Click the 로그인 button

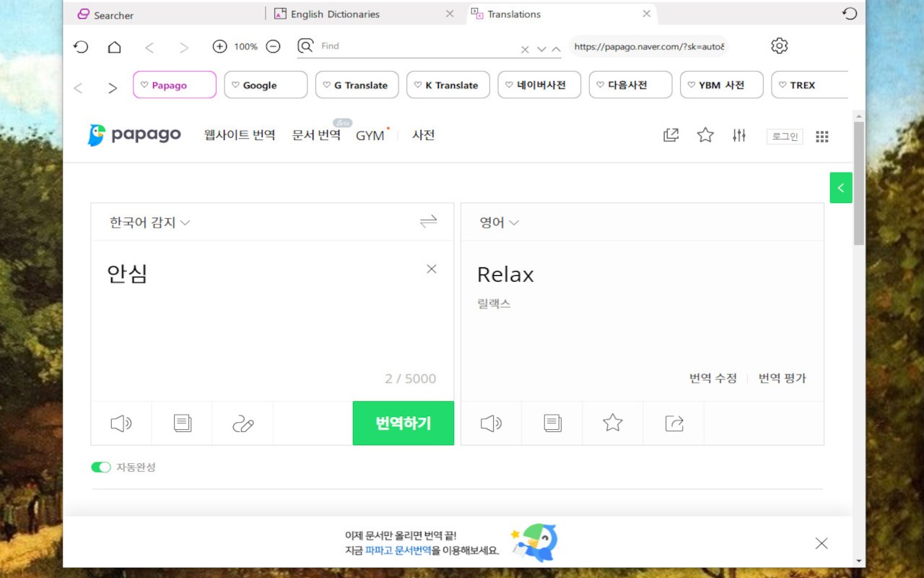[x=785, y=137]
